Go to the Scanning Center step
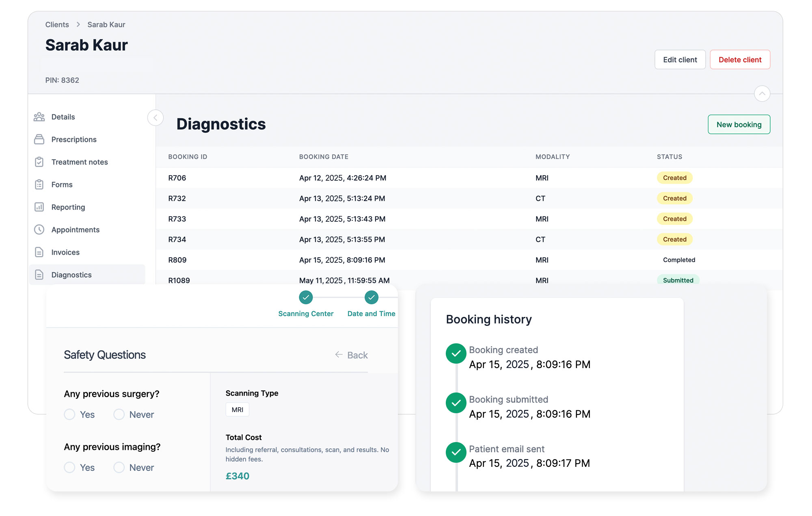Image resolution: width=812 pixels, height=516 pixels. (x=306, y=298)
